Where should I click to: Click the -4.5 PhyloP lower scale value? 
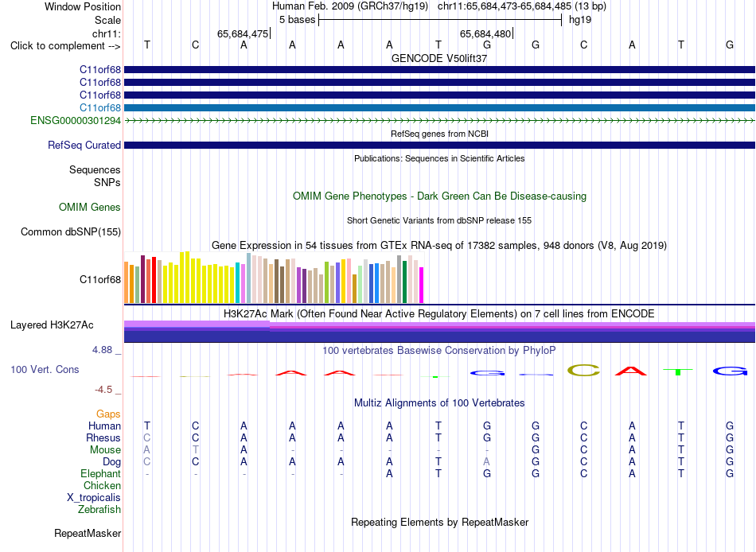click(x=103, y=390)
